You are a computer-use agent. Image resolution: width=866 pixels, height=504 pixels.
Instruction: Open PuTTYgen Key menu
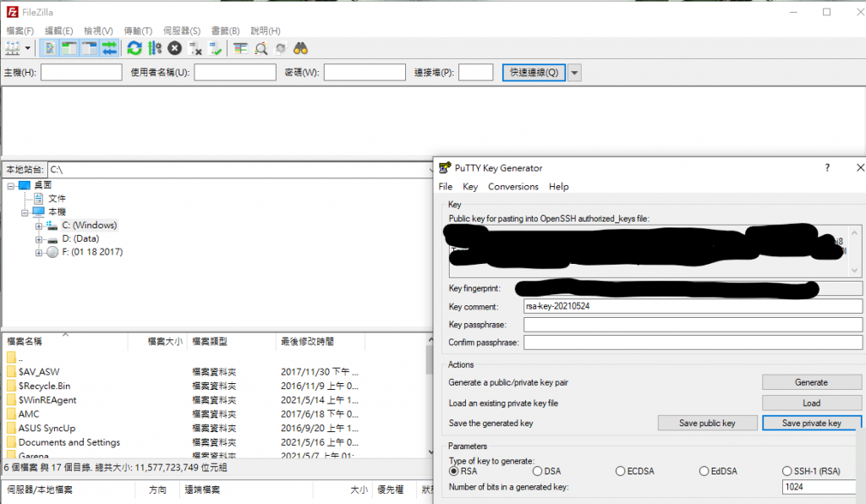[x=470, y=187]
